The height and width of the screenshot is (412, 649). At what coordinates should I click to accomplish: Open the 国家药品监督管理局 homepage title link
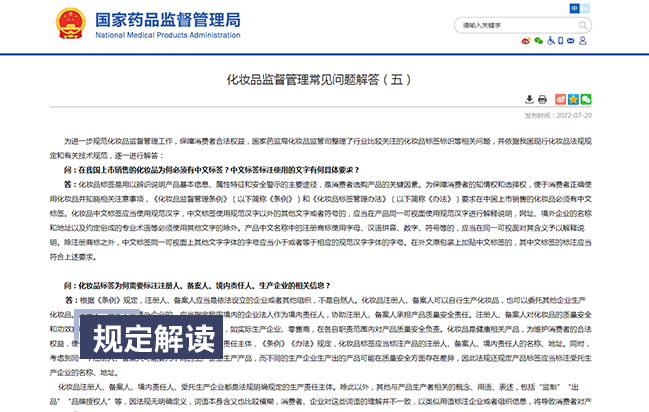(168, 19)
